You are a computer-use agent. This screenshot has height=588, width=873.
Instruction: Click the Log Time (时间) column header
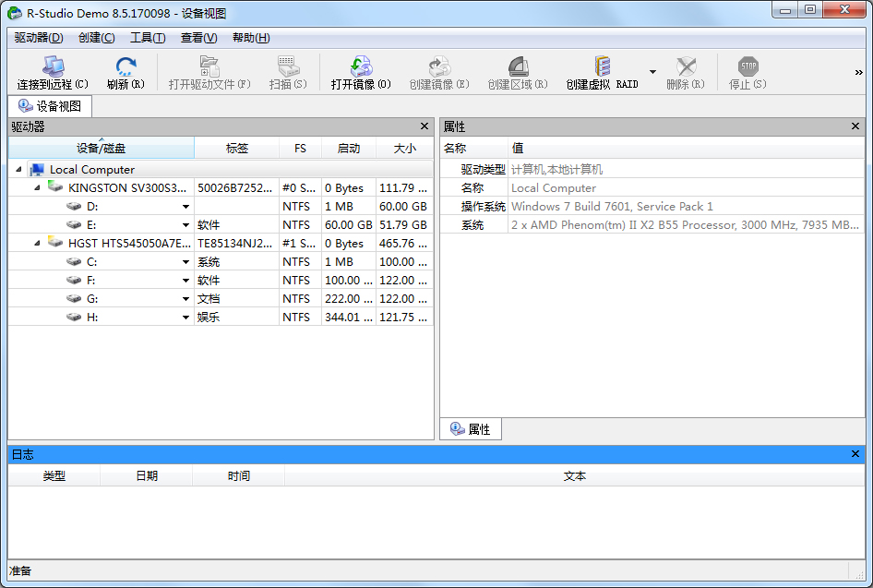coord(238,475)
